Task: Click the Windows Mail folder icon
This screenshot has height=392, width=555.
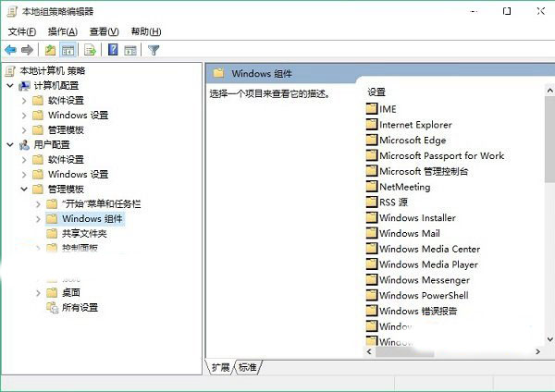Action: tap(372, 233)
